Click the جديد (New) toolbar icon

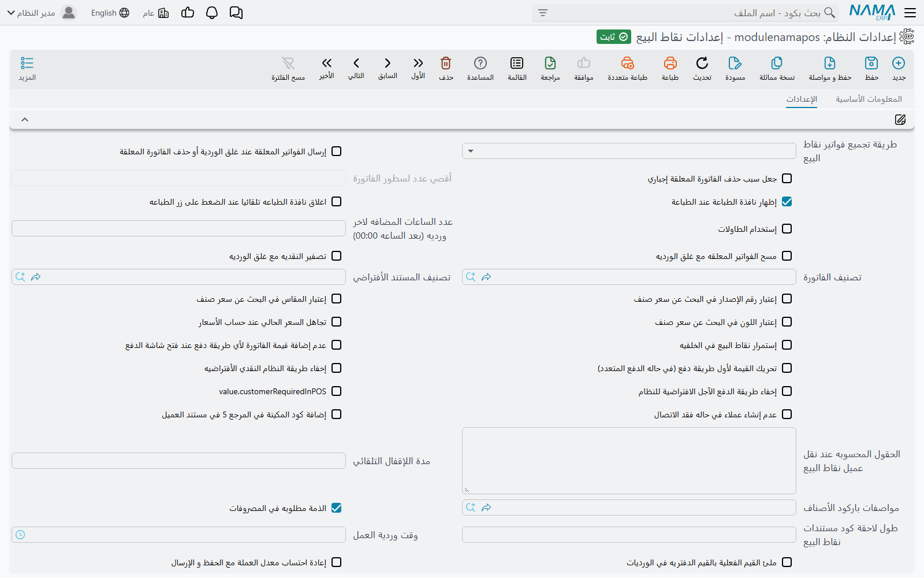(x=899, y=63)
